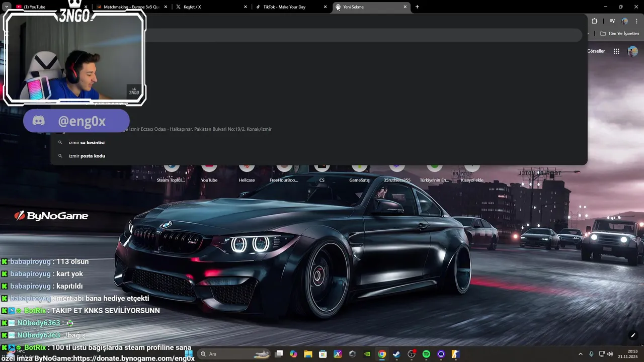Click the Görseller link

pyautogui.click(x=596, y=51)
